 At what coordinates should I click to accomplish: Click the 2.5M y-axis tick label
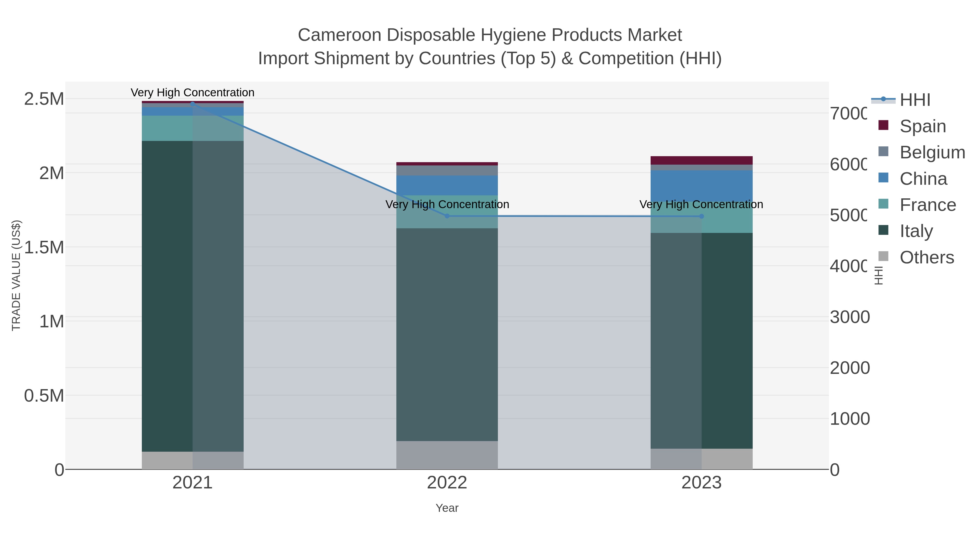(x=44, y=99)
